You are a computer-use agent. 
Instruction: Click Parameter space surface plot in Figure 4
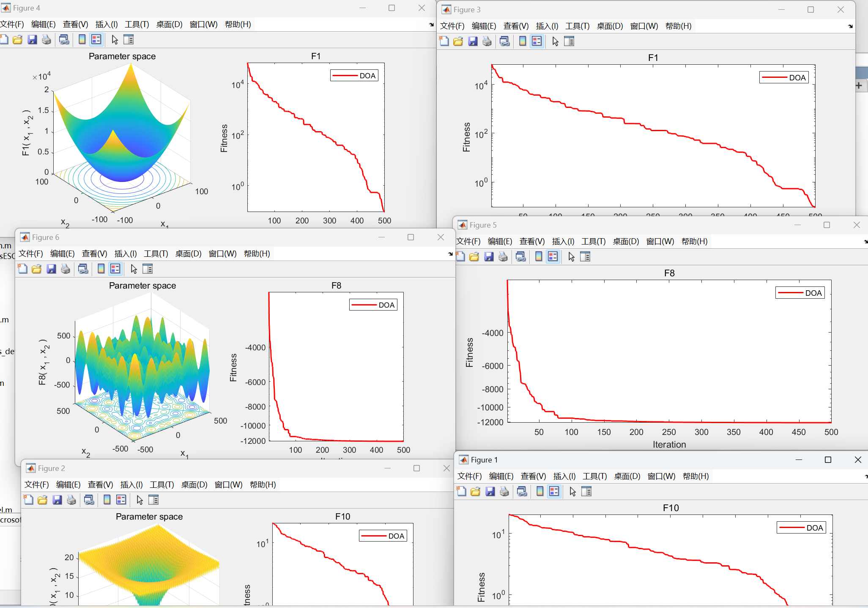tap(122, 140)
